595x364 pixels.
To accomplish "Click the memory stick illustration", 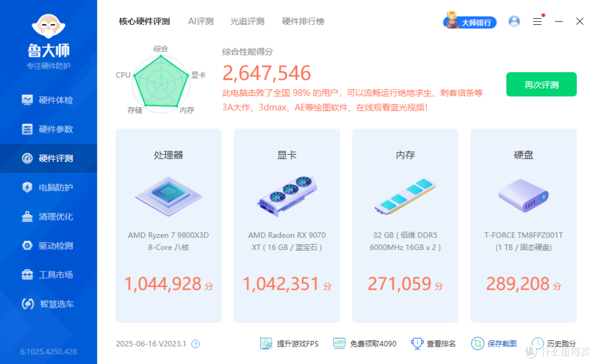I will (405, 197).
